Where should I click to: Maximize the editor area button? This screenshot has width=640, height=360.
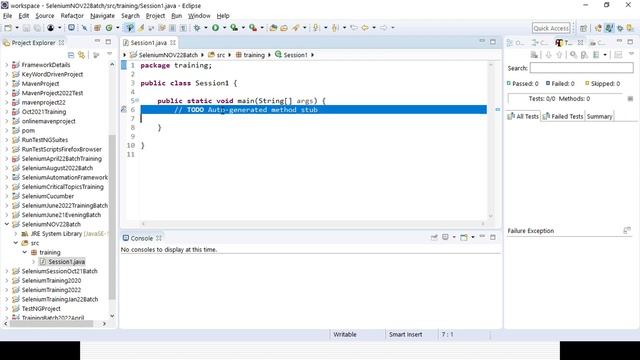493,42
